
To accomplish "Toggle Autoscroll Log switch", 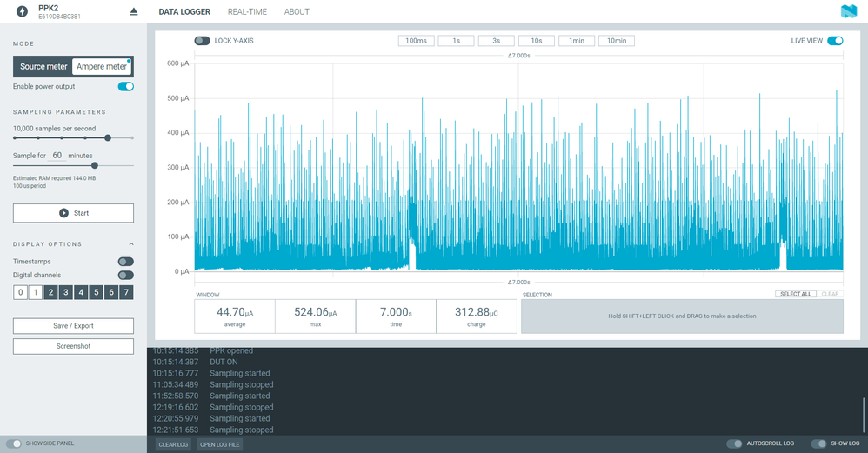I will tap(734, 443).
